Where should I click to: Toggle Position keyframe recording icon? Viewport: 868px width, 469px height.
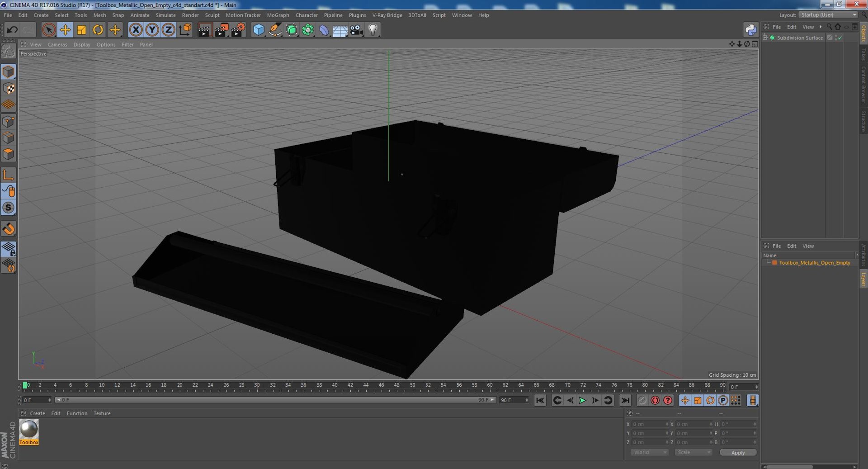(685, 400)
